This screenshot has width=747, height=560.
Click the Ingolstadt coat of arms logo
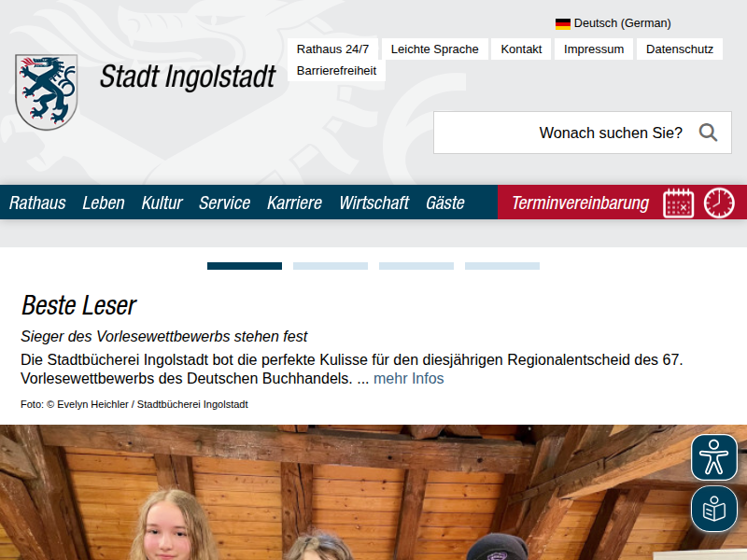click(x=46, y=91)
